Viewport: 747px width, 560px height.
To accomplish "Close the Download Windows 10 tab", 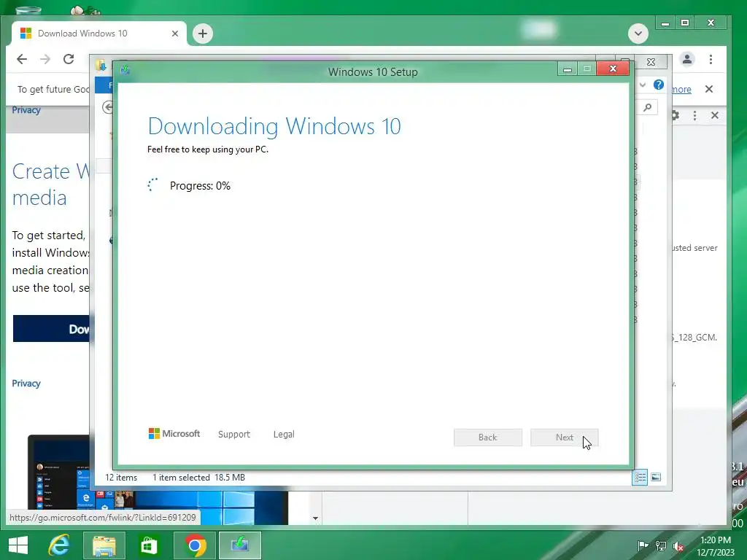I will [175, 34].
